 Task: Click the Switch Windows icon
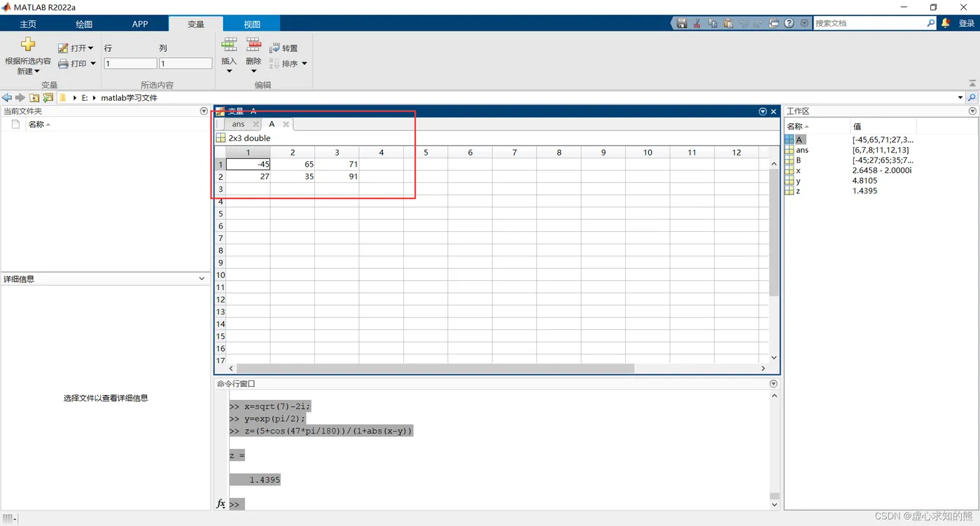pos(774,23)
